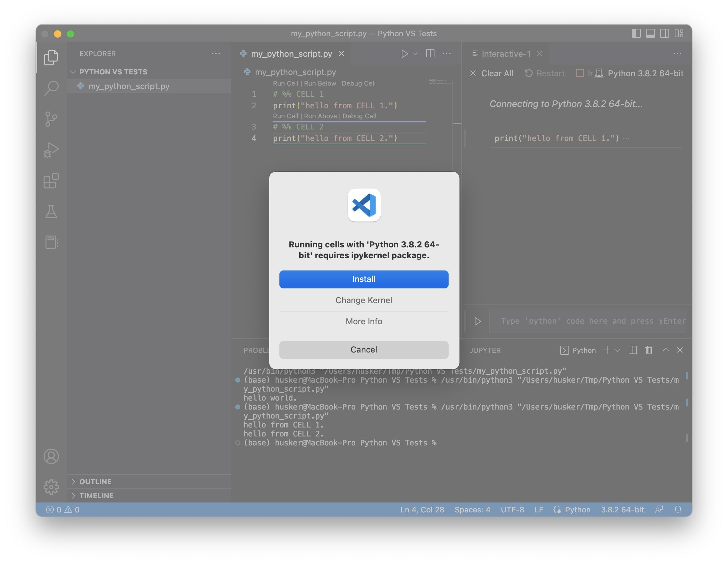The image size is (728, 564).
Task: Open the Source Control view
Action: (51, 119)
